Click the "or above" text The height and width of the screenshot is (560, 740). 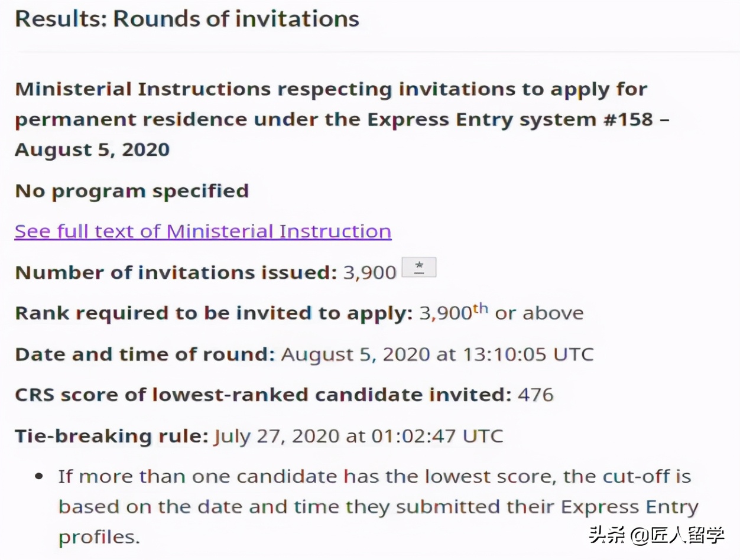tap(539, 313)
